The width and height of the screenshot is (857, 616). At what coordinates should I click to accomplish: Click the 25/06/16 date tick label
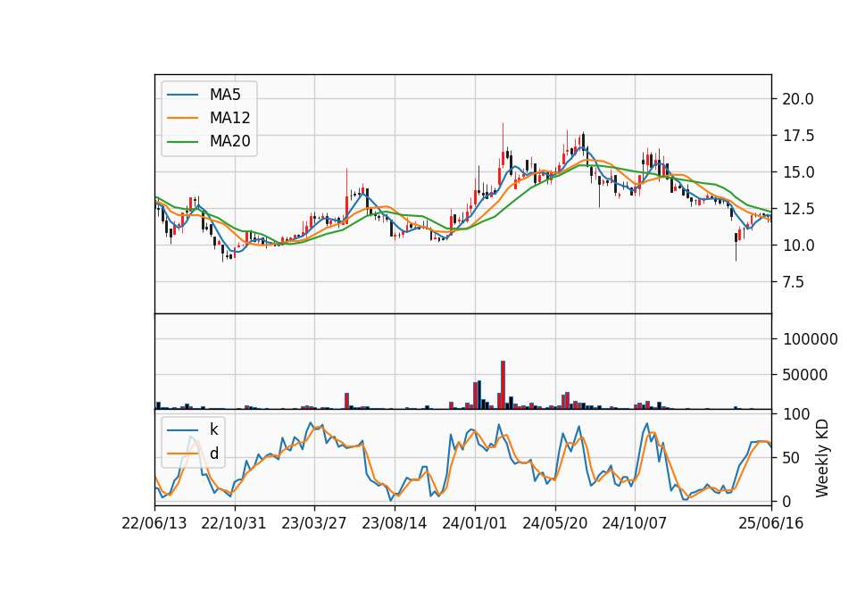point(770,523)
